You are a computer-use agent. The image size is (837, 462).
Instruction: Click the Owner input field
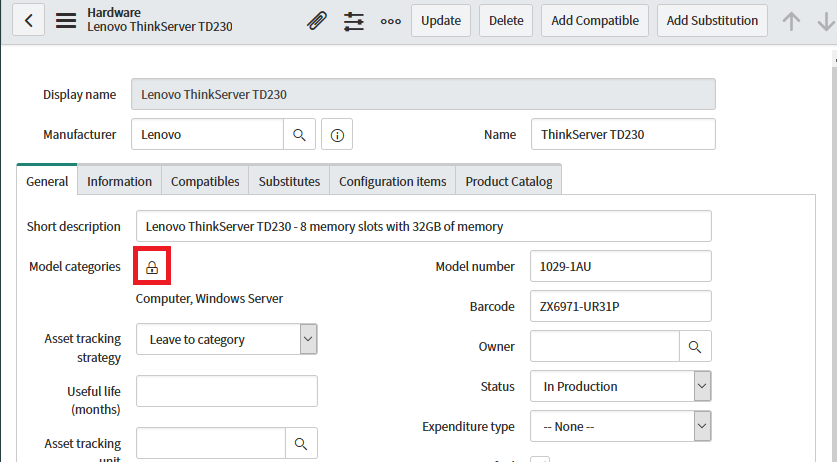pyautogui.click(x=605, y=346)
